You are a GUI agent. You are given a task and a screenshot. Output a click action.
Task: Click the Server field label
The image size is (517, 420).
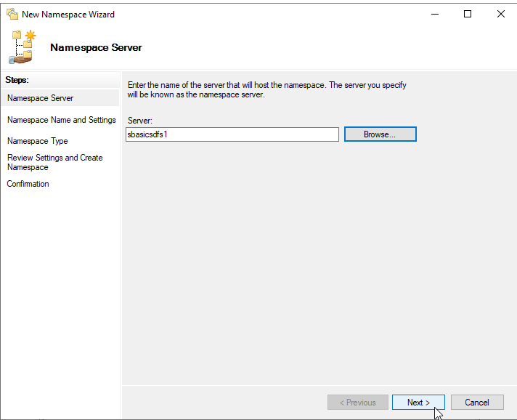click(140, 121)
